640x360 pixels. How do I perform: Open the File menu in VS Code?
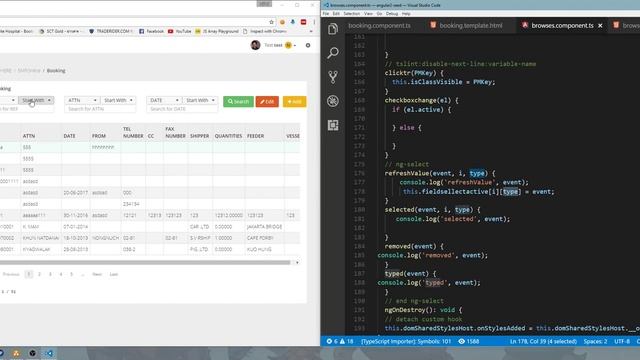(x=326, y=13)
